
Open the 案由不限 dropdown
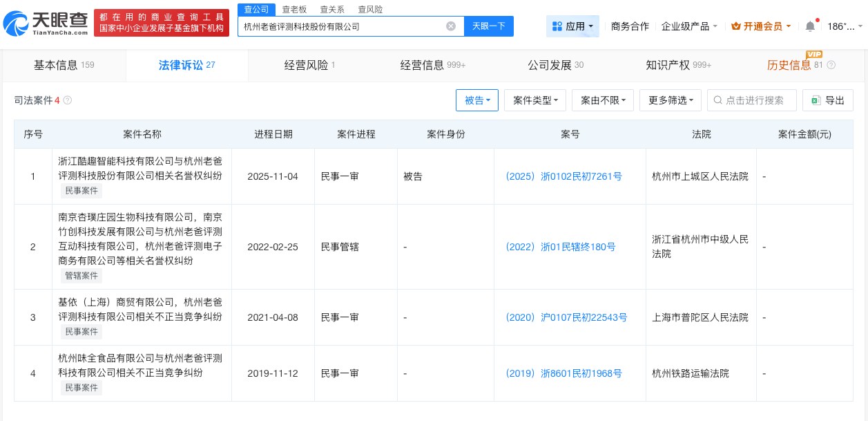602,100
